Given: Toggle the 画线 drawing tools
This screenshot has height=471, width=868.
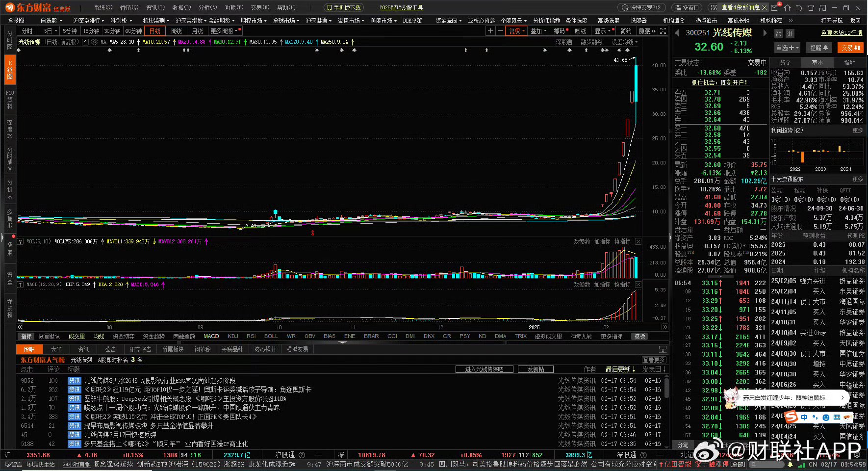Looking at the screenshot, I should click(x=580, y=31).
